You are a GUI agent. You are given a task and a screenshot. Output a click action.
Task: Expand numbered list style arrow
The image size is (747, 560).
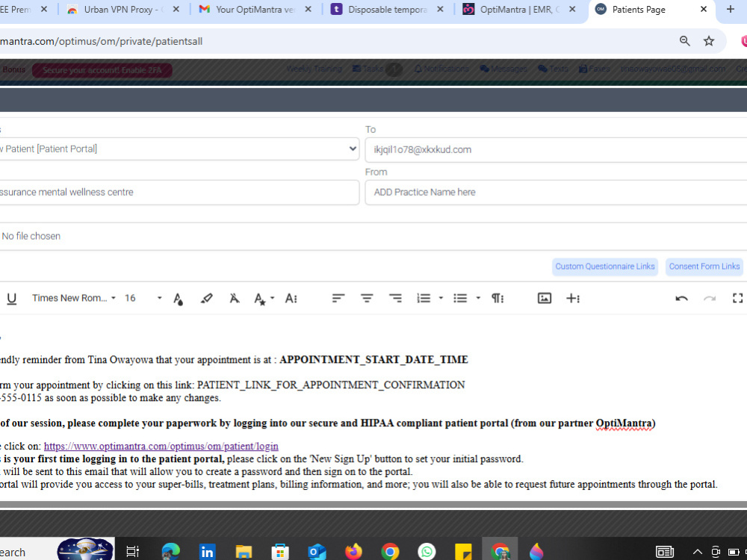[x=441, y=299]
